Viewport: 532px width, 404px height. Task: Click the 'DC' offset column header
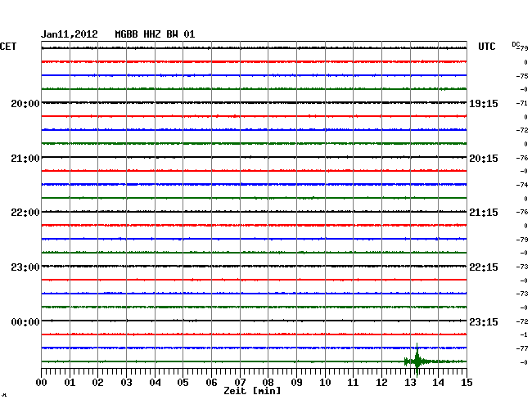coord(516,44)
